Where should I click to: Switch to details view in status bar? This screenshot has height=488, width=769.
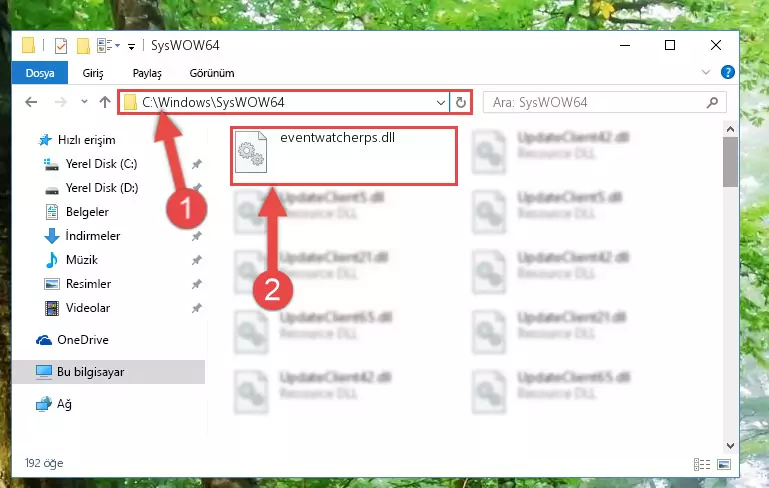702,464
